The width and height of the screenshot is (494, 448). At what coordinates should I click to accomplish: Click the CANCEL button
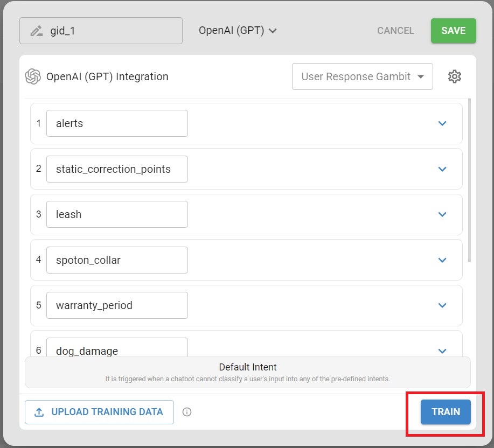click(395, 31)
